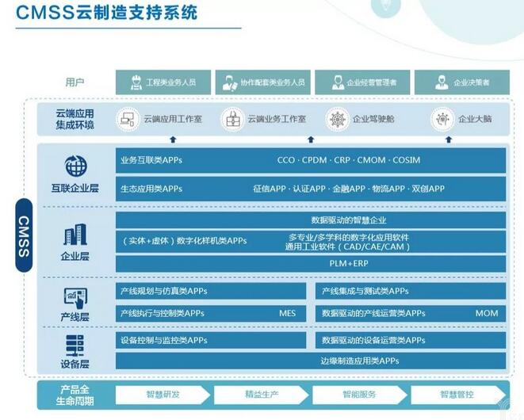
Task: Click the vertical CMSS side label
Action: click(x=24, y=235)
